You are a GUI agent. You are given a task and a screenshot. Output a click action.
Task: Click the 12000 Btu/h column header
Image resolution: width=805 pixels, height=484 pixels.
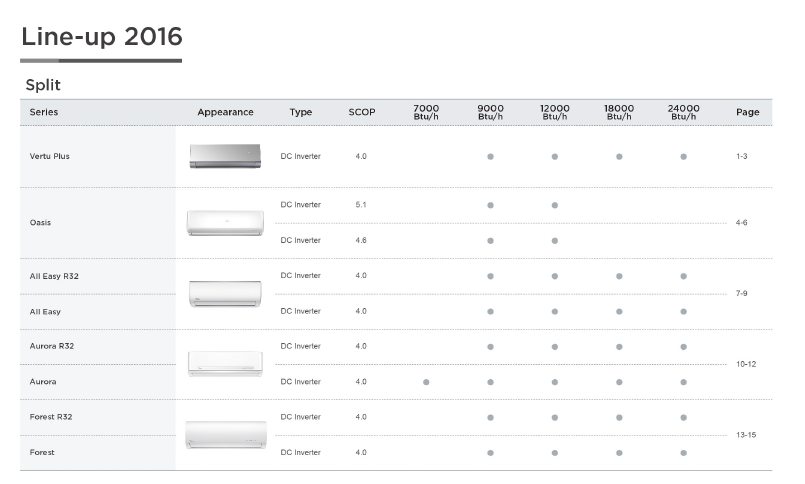(x=554, y=112)
